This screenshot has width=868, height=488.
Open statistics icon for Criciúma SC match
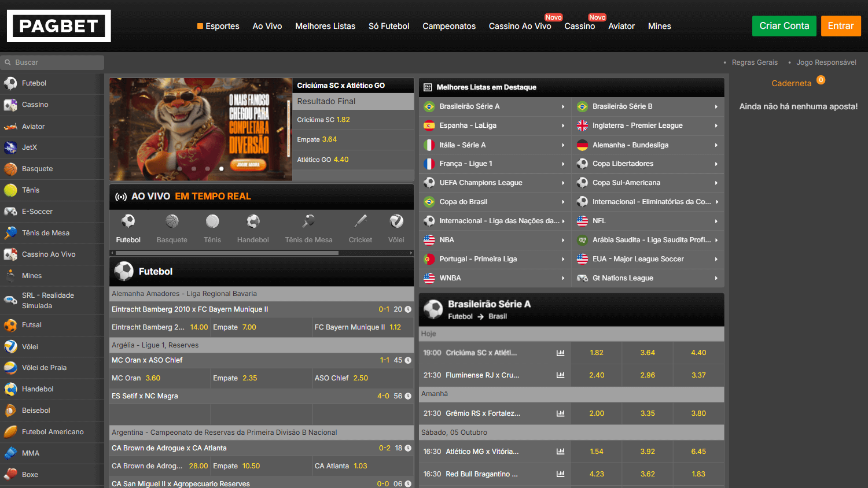pos(560,353)
